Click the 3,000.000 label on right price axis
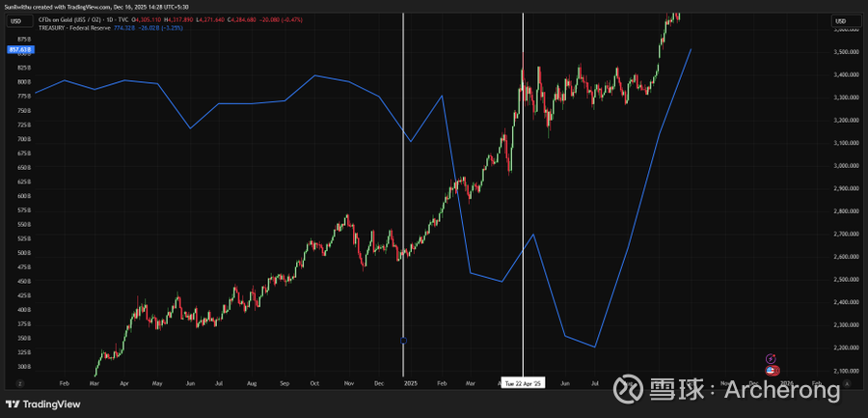868x418 pixels. point(845,166)
